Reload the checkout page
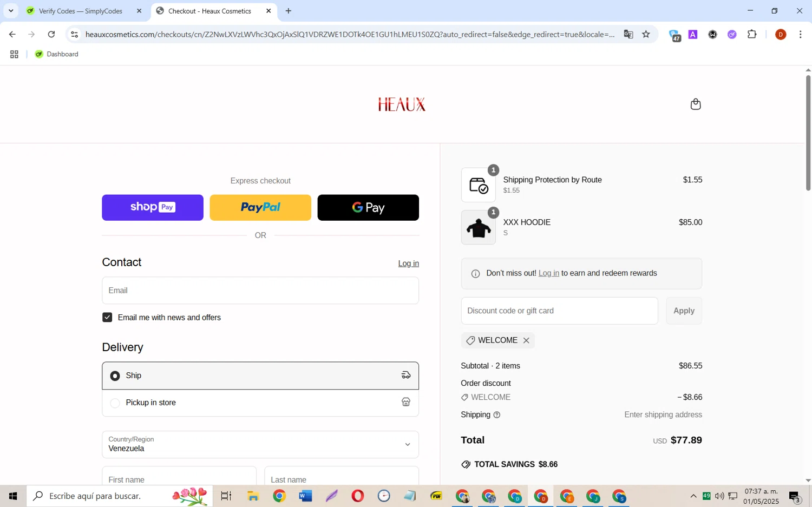 pyautogui.click(x=51, y=35)
